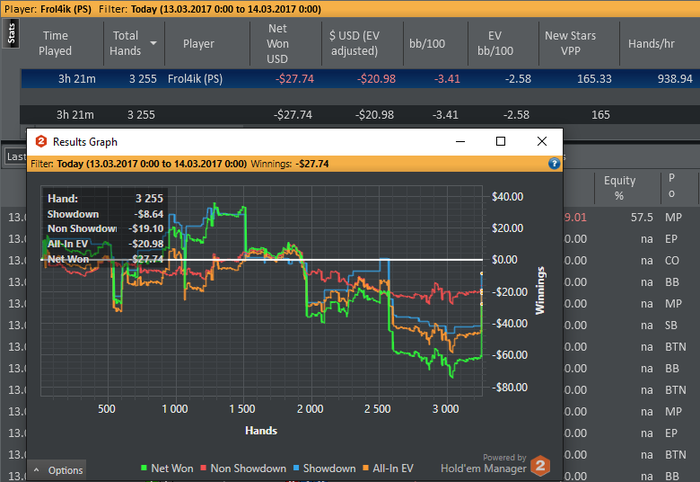Viewport: 700px width, 482px height.
Task: Click the Winnings -$27.74 filter text in the graph
Action: click(x=289, y=164)
